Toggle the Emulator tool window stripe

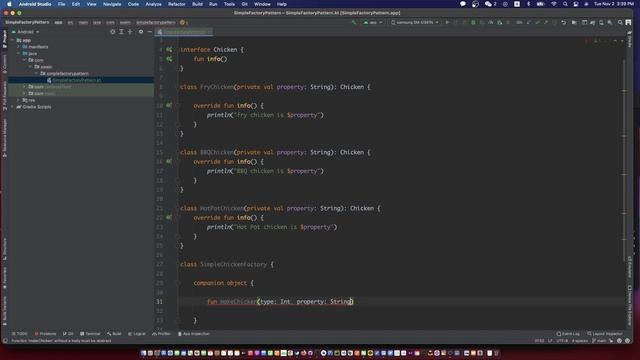[x=630, y=267]
